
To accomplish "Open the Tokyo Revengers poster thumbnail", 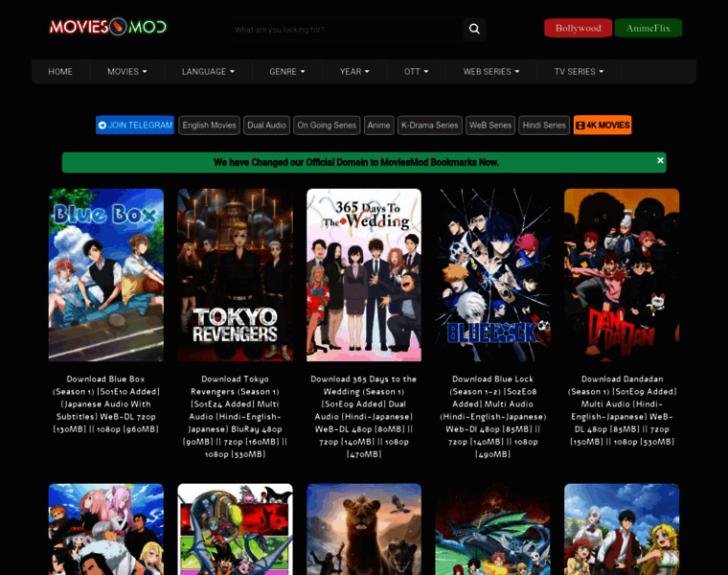I will pyautogui.click(x=236, y=275).
